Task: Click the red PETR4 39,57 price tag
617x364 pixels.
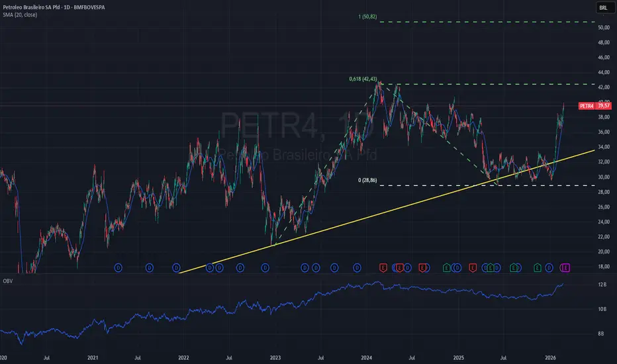Action: coord(595,106)
